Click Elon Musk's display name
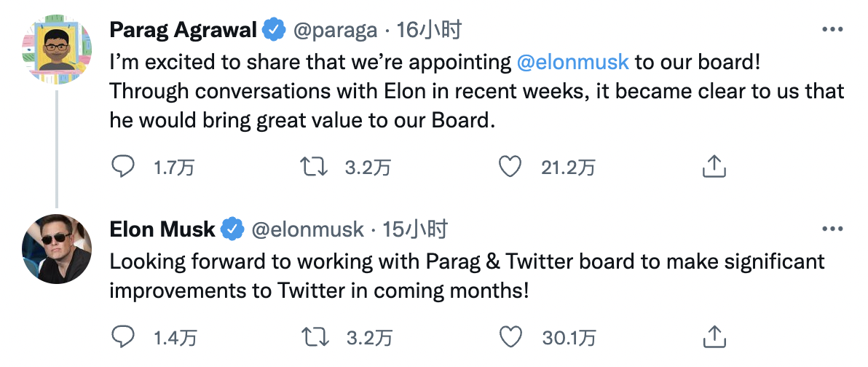The height and width of the screenshot is (367, 868). click(162, 229)
